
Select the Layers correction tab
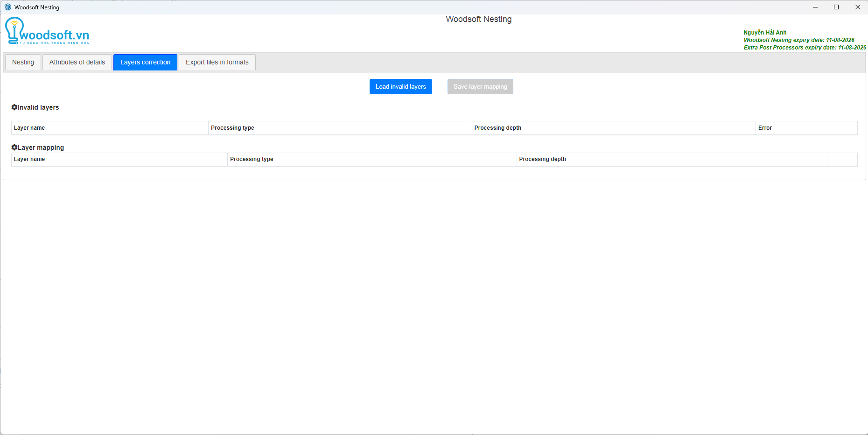tap(145, 62)
